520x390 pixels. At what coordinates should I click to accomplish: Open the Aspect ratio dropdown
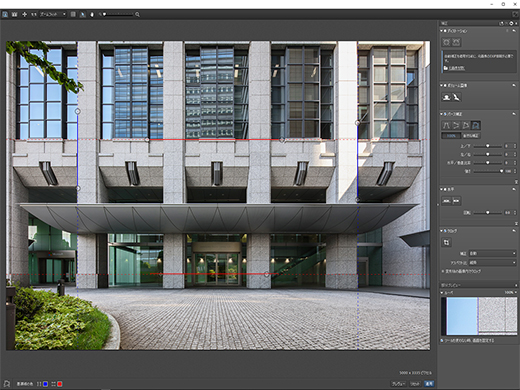(492, 263)
